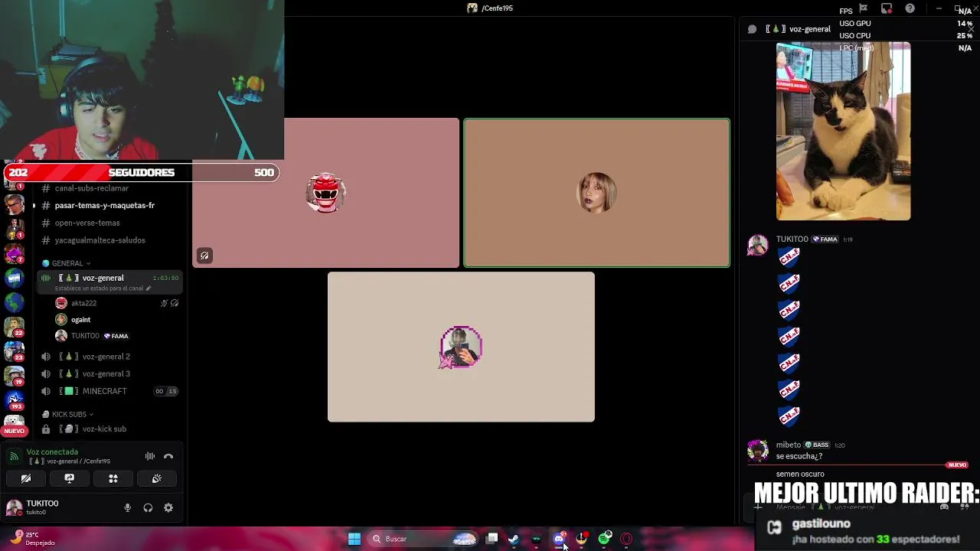Open connection signal details icon
This screenshot has width=980, height=551.
(13, 456)
